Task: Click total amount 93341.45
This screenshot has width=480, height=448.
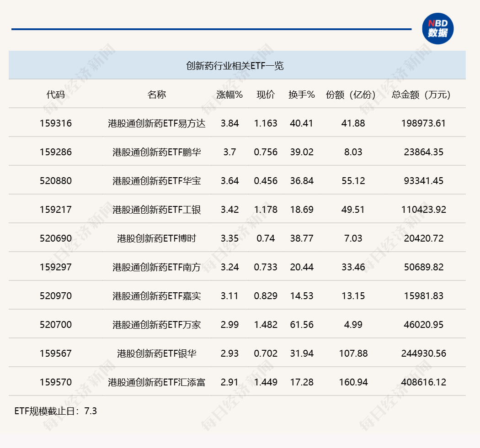Action: [424, 181]
